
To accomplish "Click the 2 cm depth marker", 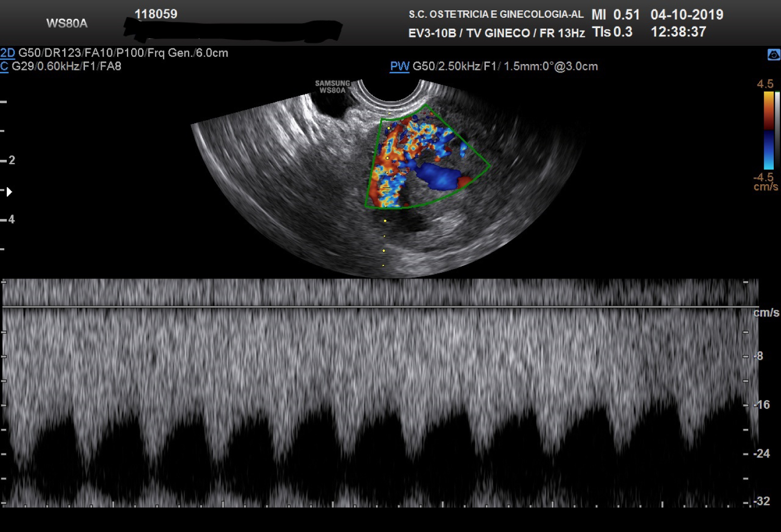I will 11,160.
